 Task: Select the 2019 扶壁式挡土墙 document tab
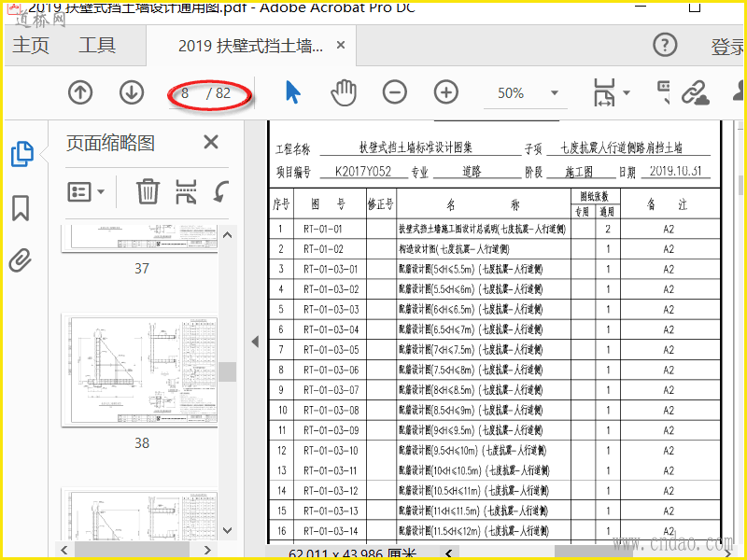[250, 46]
